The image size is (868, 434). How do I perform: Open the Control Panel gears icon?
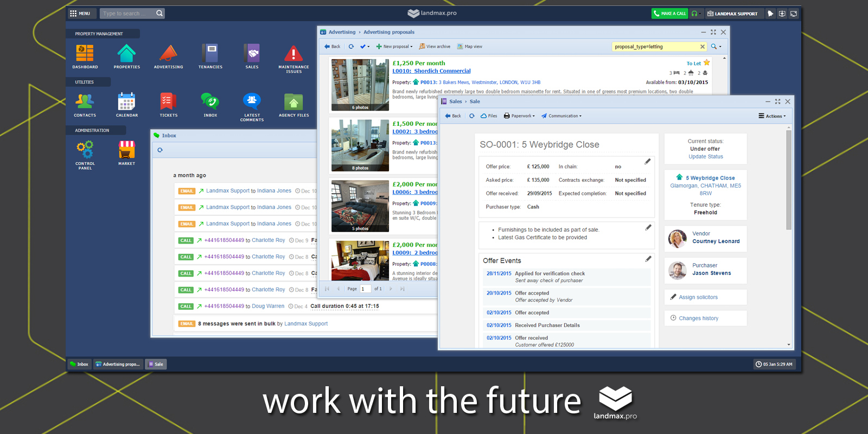(x=85, y=150)
